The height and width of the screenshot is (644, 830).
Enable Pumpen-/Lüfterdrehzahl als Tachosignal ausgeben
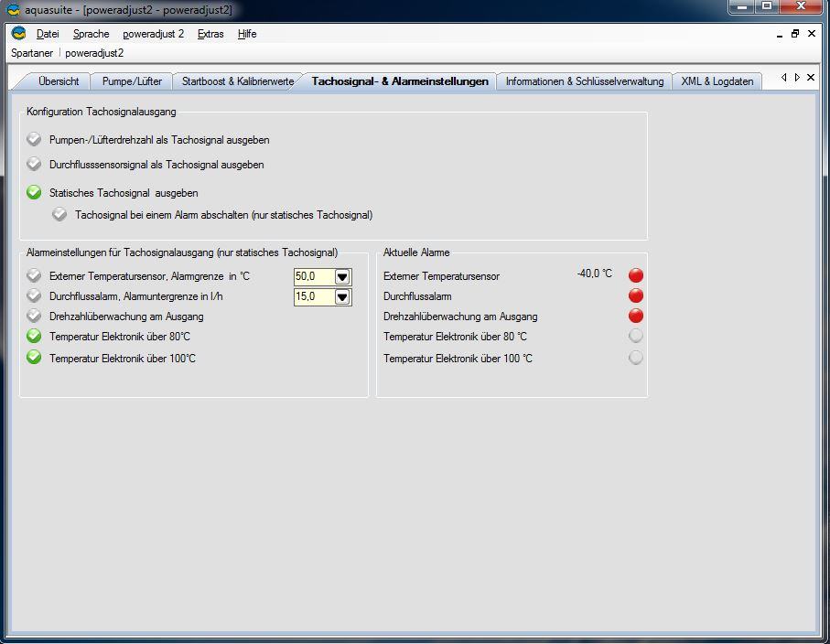point(34,140)
